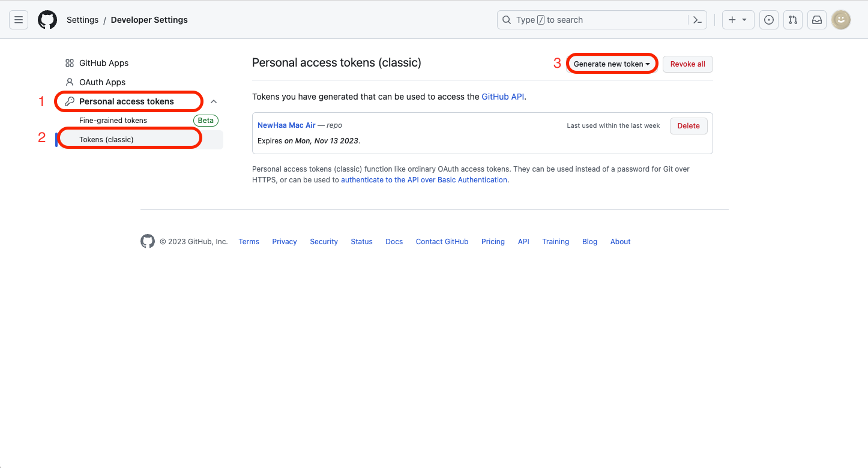Image resolution: width=868 pixels, height=468 pixels.
Task: Click the Privacy footer link
Action: pyautogui.click(x=285, y=242)
